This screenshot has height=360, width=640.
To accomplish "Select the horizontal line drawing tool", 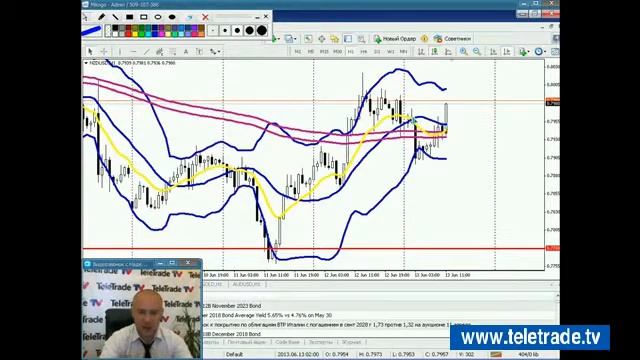I will (133, 52).
